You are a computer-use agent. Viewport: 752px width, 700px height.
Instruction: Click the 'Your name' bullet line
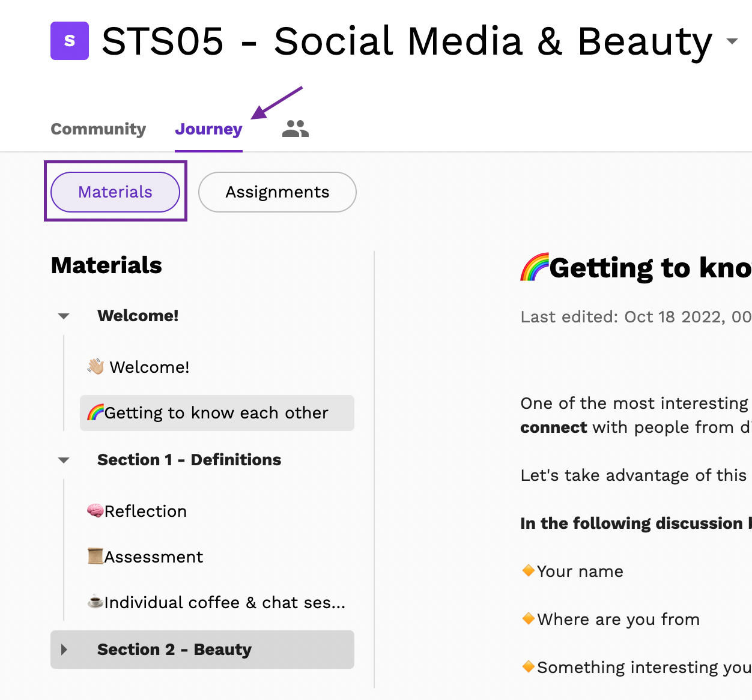572,572
